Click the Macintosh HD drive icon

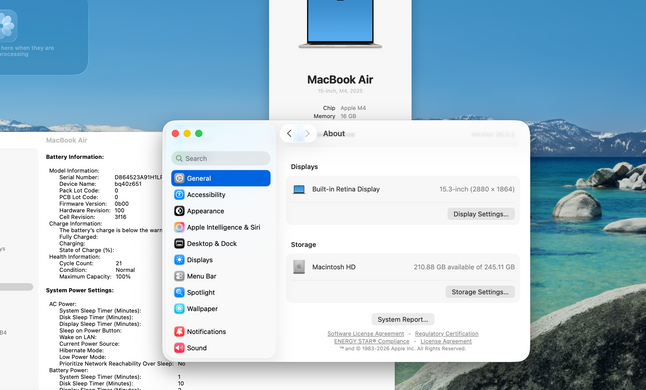click(299, 267)
